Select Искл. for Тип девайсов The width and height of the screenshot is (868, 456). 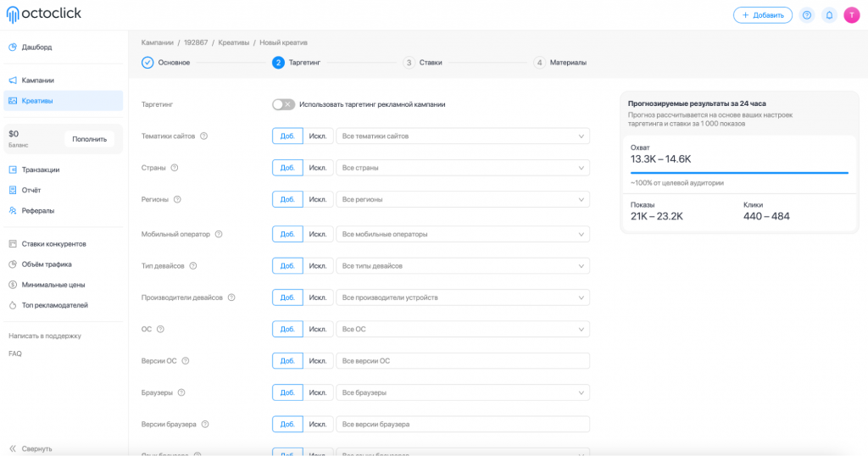pyautogui.click(x=318, y=265)
